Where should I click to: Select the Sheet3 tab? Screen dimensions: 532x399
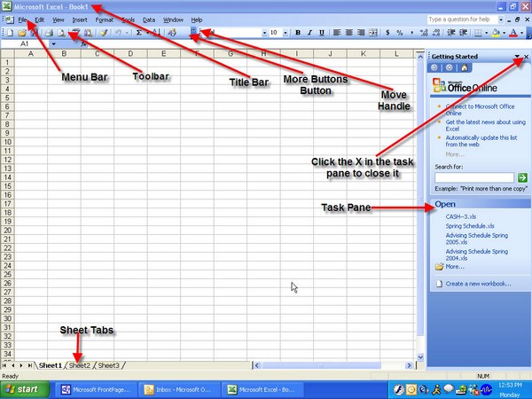coord(108,365)
